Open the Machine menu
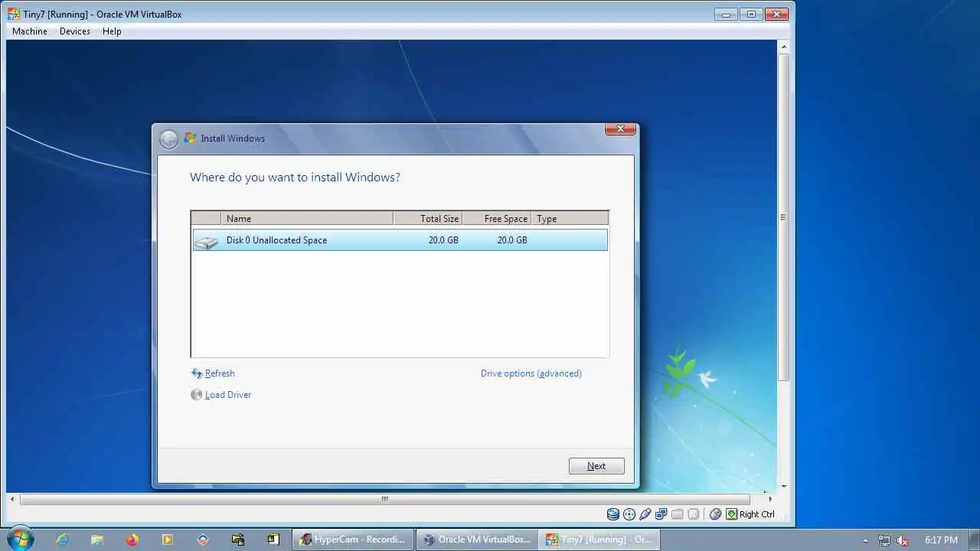Screen dimensions: 980x551 point(30,31)
